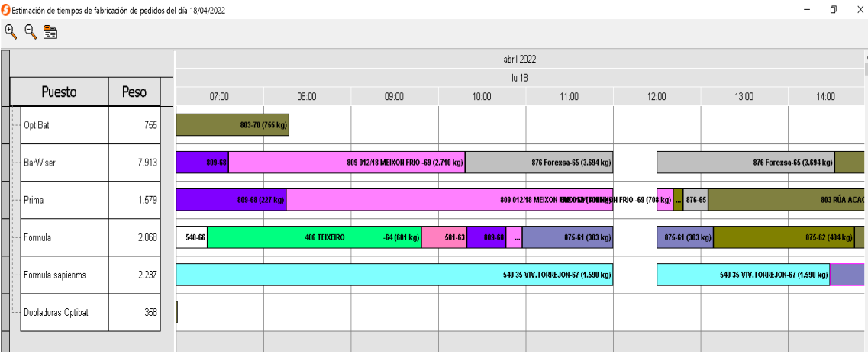
Task: Restore down the window
Action: click(834, 10)
